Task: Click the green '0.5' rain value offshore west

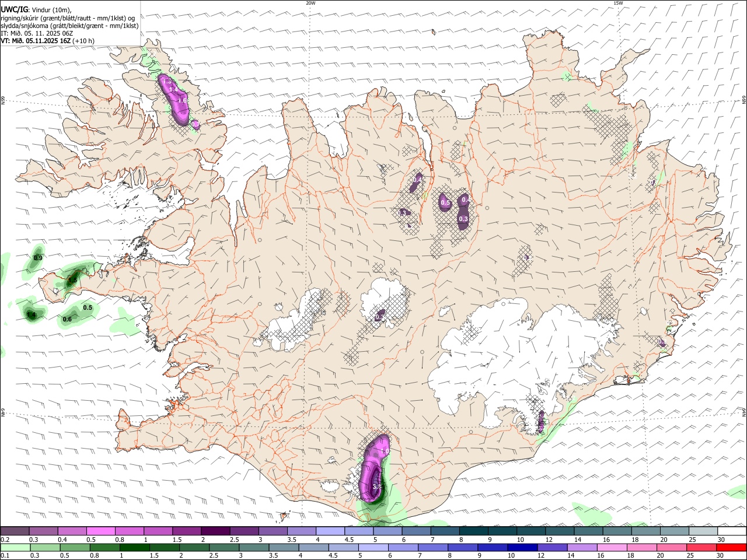Action: (x=88, y=307)
